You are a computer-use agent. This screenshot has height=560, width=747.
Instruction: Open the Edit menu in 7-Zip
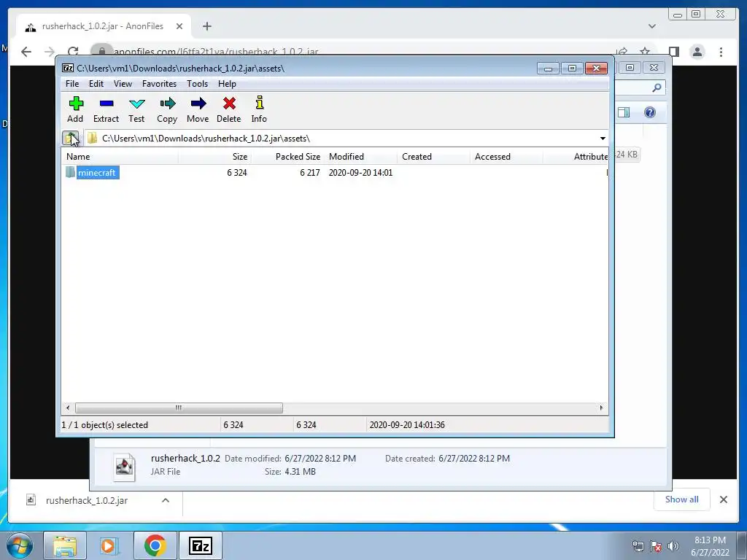click(x=96, y=84)
